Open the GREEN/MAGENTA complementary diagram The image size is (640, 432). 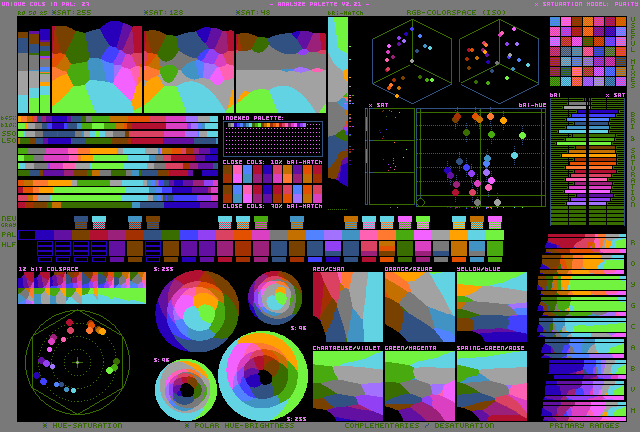pos(420,386)
